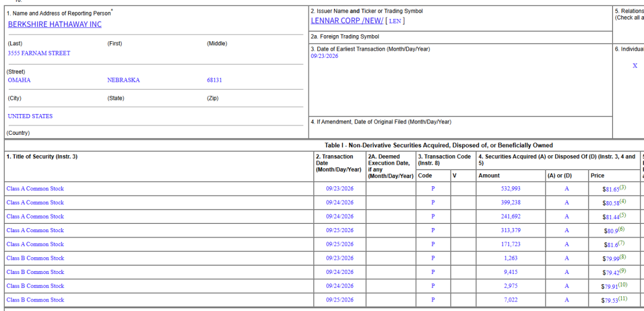Image resolution: width=644 pixels, height=311 pixels.
Task: Click the Title of Security column header
Action: coord(42,157)
